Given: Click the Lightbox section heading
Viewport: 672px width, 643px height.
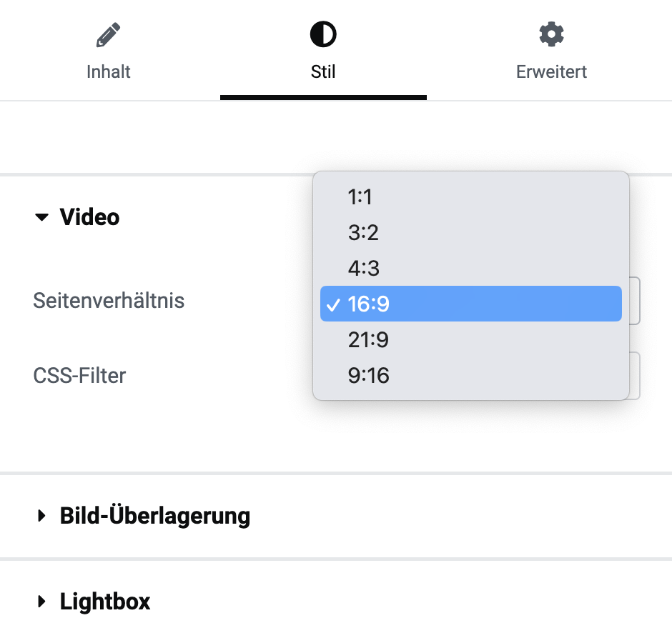Looking at the screenshot, I should pyautogui.click(x=105, y=602).
